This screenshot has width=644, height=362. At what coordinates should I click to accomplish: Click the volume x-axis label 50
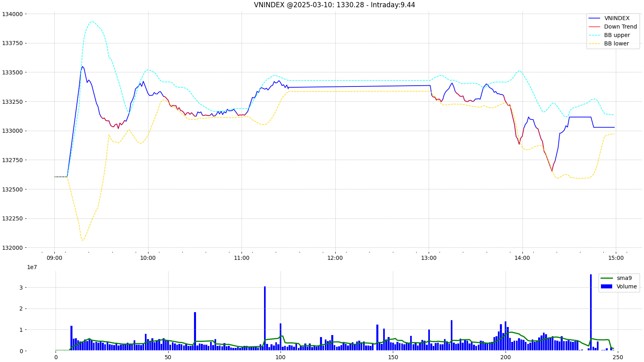[168, 358]
